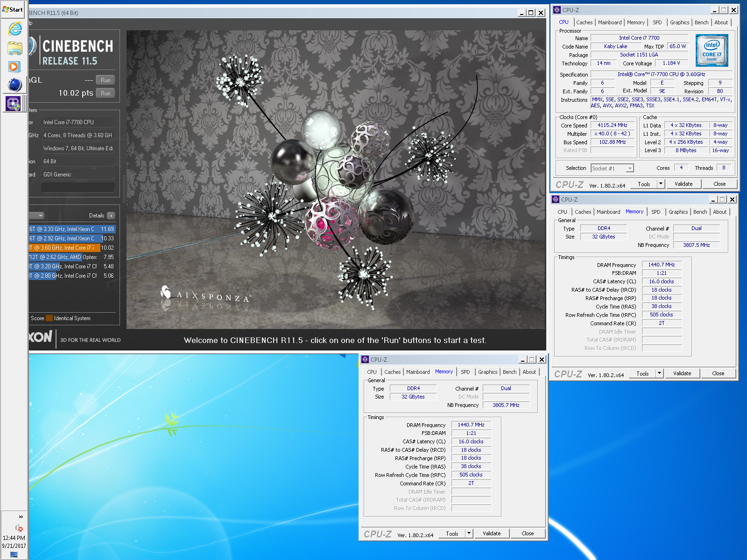Run the Cinebench OpenGL test
The width and height of the screenshot is (747, 560).
tap(106, 80)
